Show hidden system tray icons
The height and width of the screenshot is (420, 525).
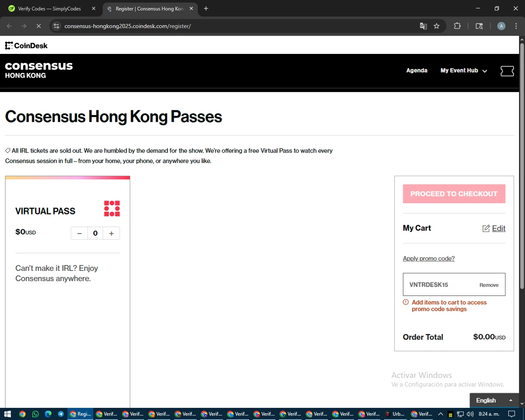pos(441,414)
